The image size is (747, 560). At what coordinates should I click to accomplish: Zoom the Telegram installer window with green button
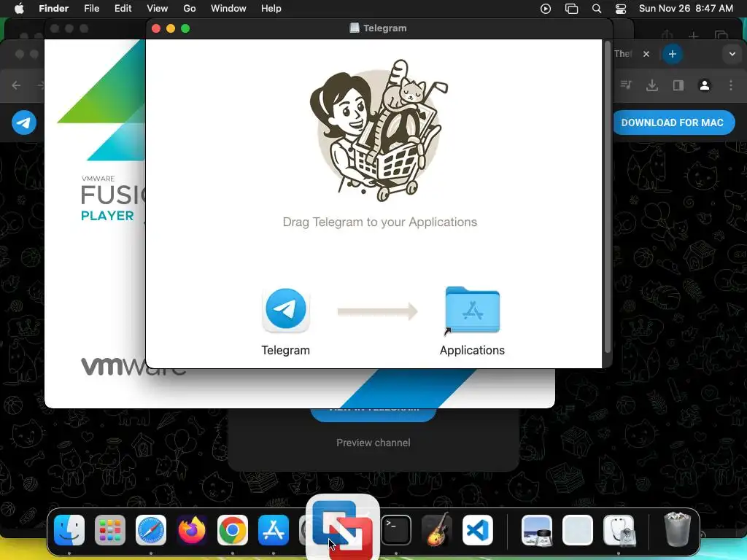185,28
